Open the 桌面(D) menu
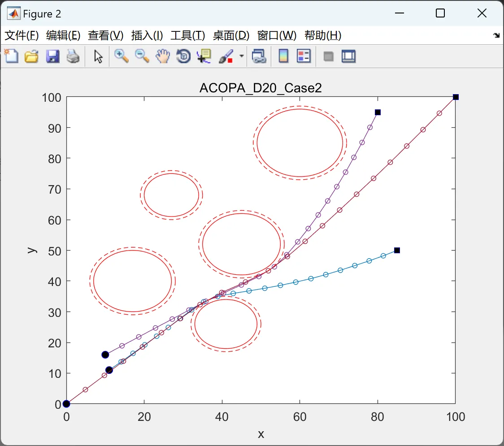 click(231, 35)
